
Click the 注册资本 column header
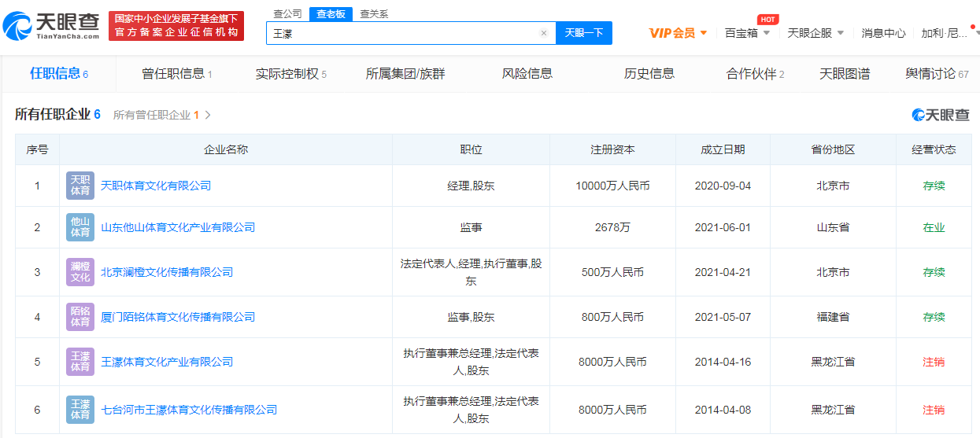pos(612,149)
